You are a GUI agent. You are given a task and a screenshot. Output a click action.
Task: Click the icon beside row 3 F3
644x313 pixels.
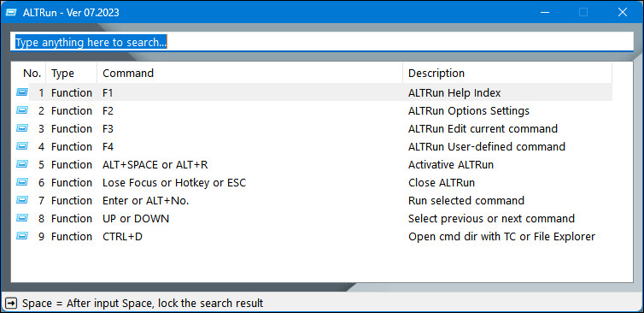(x=21, y=129)
